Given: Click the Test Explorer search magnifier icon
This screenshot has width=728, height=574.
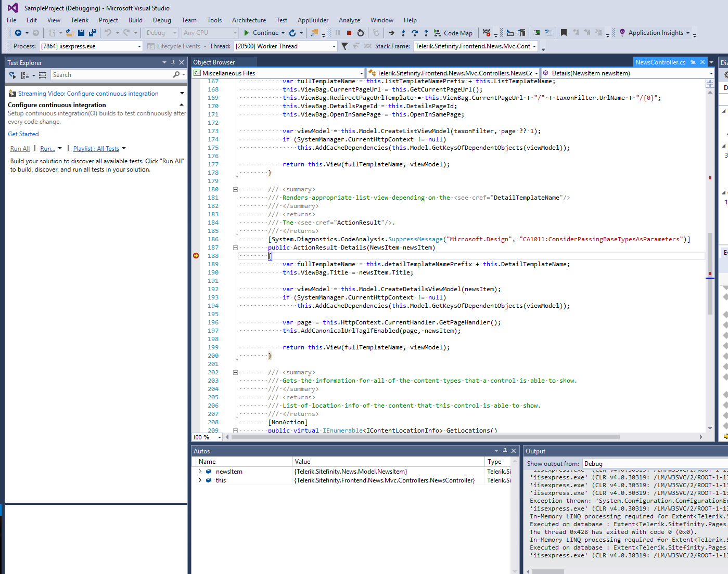Looking at the screenshot, I should point(176,75).
